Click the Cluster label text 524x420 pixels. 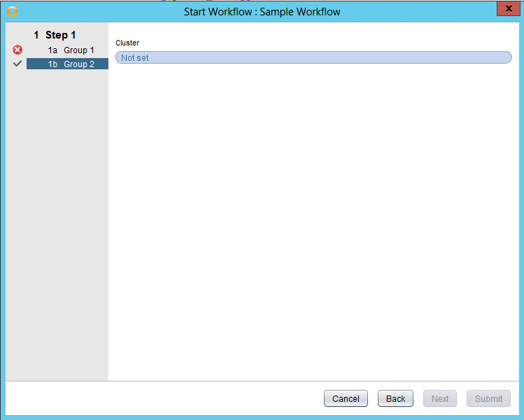(127, 43)
